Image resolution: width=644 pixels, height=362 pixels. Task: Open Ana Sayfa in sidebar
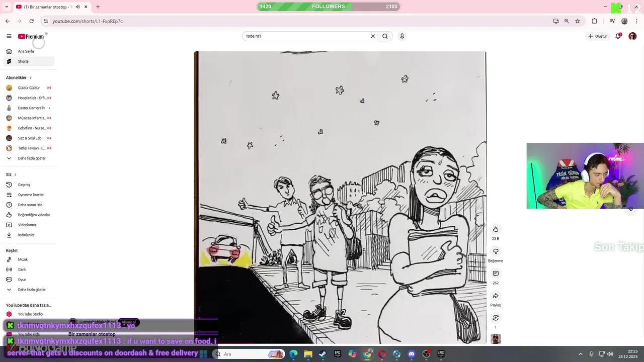tap(29, 51)
